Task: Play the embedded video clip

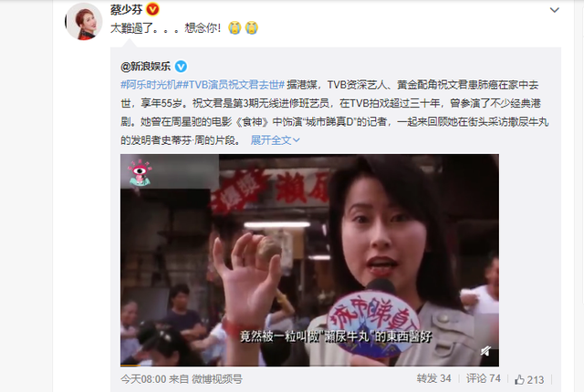Action: pyautogui.click(x=309, y=260)
